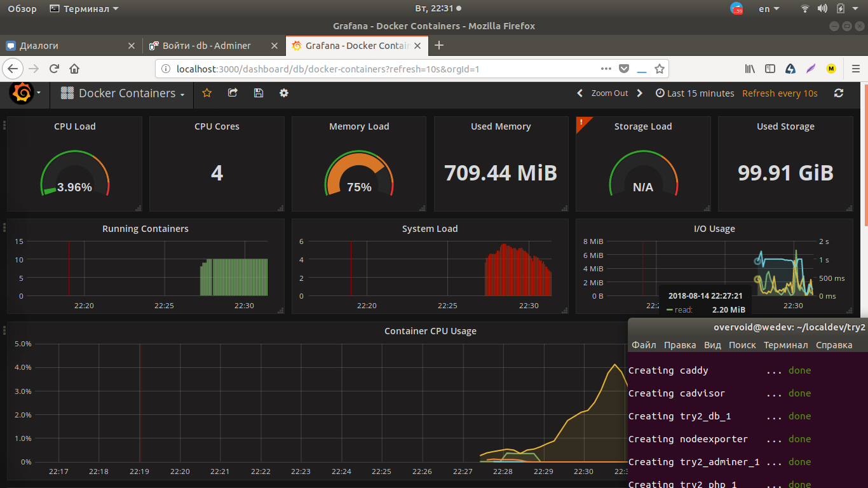Viewport: 868px width, 488px height.
Task: Click the Firefox forward arrow
Action: (34, 69)
